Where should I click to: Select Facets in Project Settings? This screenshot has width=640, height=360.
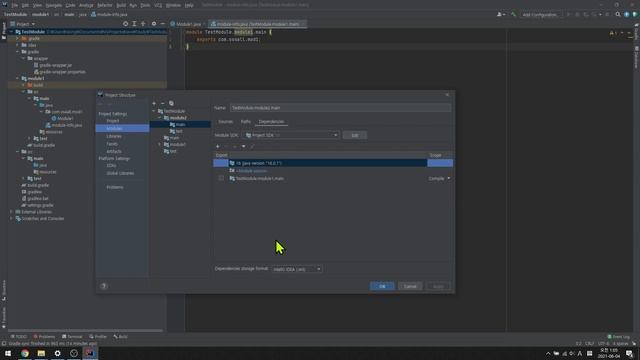point(112,144)
